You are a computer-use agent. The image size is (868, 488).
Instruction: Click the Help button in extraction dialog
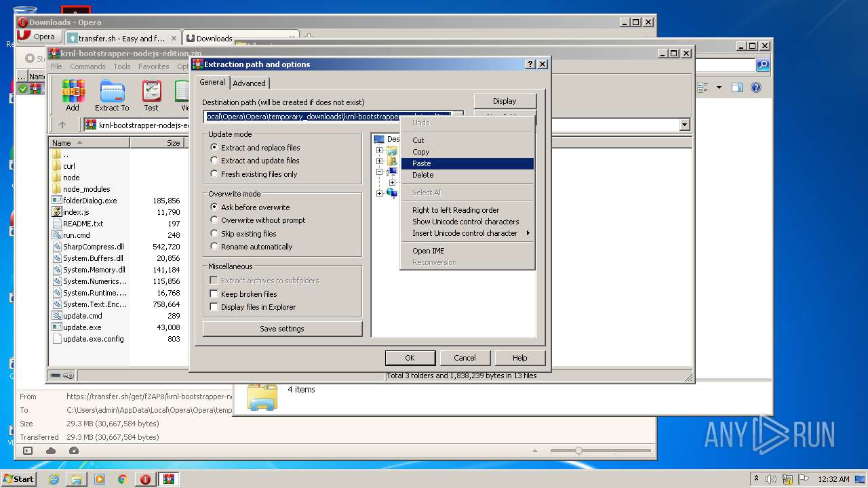coord(519,358)
